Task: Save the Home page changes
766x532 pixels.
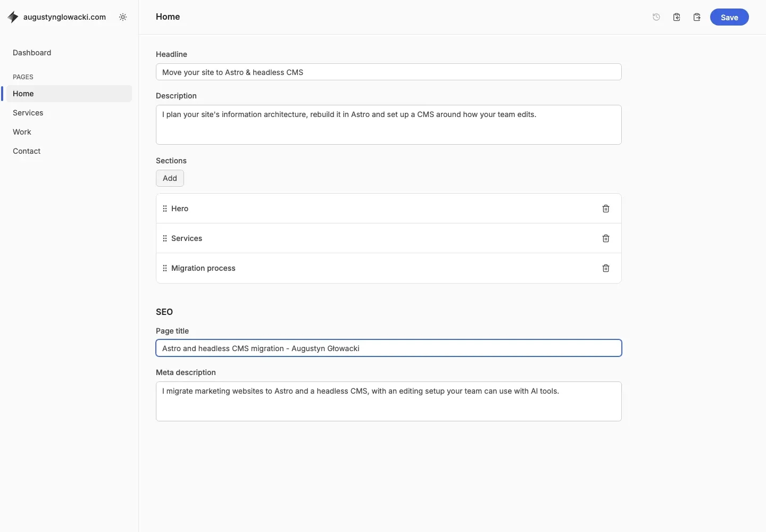Action: 729,17
